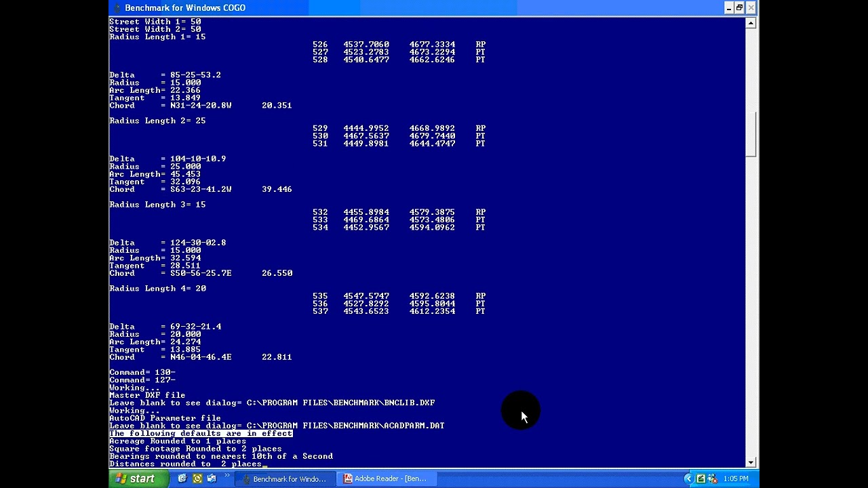Image resolution: width=868 pixels, height=488 pixels.
Task: Click 'Square footage Rounded to 2 places'
Action: 195,449
